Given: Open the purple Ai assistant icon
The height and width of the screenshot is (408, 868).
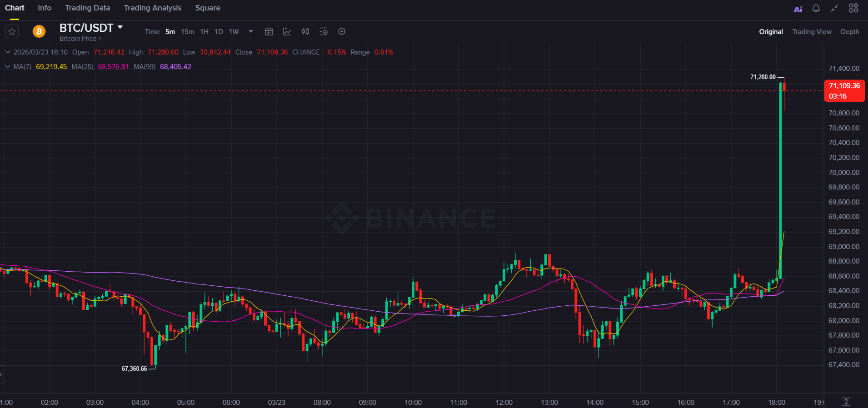Looking at the screenshot, I should coord(798,9).
